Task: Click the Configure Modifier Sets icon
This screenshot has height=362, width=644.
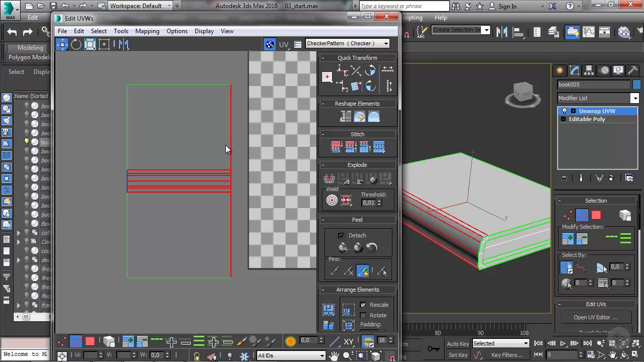Action: pos(629,177)
